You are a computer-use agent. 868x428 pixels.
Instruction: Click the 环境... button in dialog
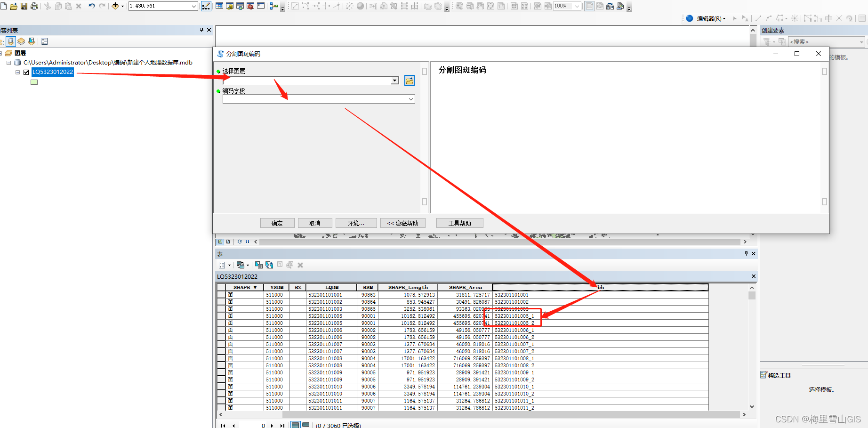click(x=356, y=223)
